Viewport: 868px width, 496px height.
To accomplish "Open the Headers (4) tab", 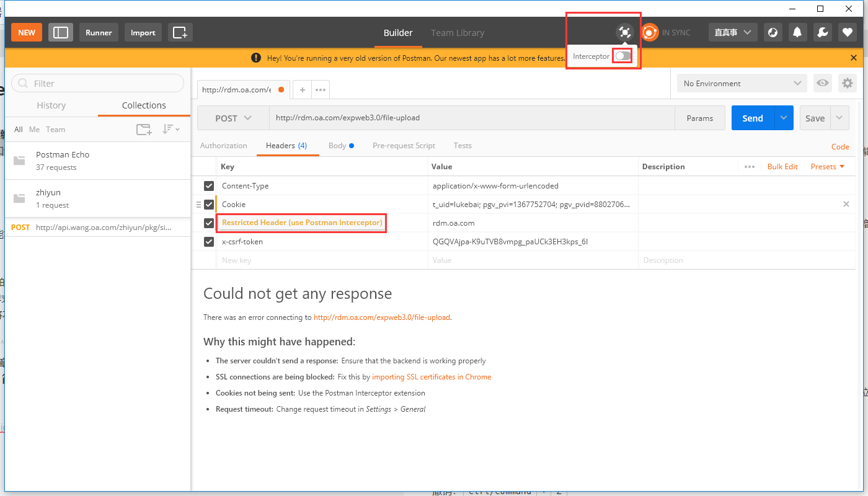I will coord(286,146).
